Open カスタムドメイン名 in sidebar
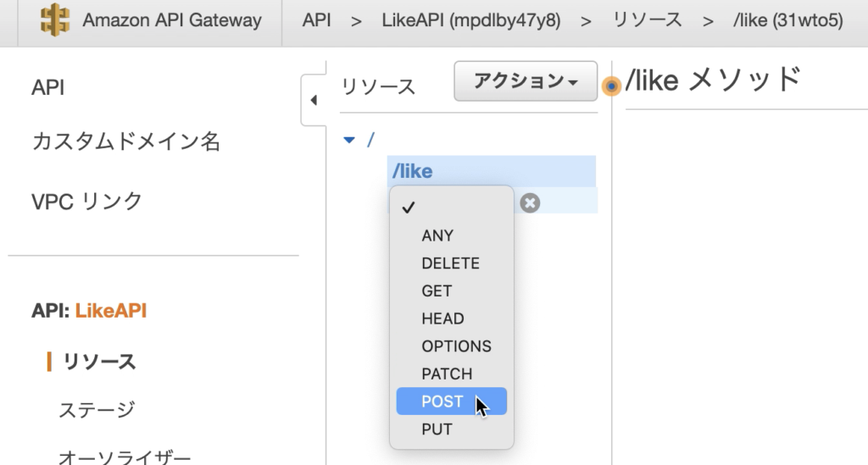 click(x=126, y=141)
